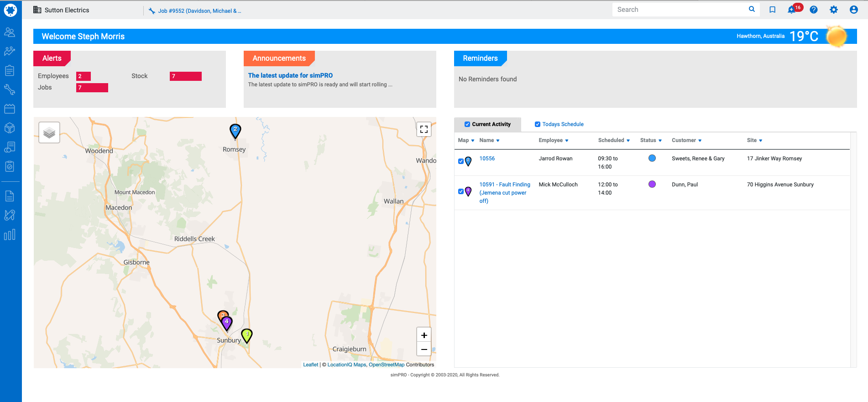Click the map layers button
This screenshot has width=868, height=402.
click(x=49, y=132)
